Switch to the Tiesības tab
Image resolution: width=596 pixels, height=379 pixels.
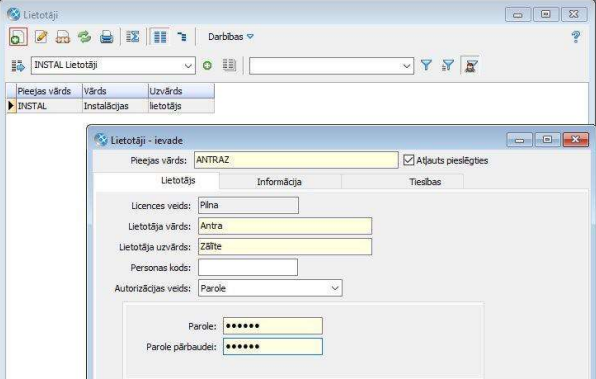click(425, 182)
